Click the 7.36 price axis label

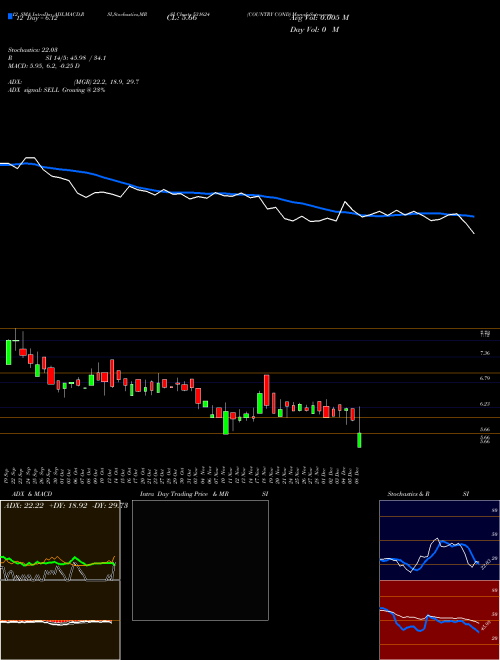pos(485,353)
